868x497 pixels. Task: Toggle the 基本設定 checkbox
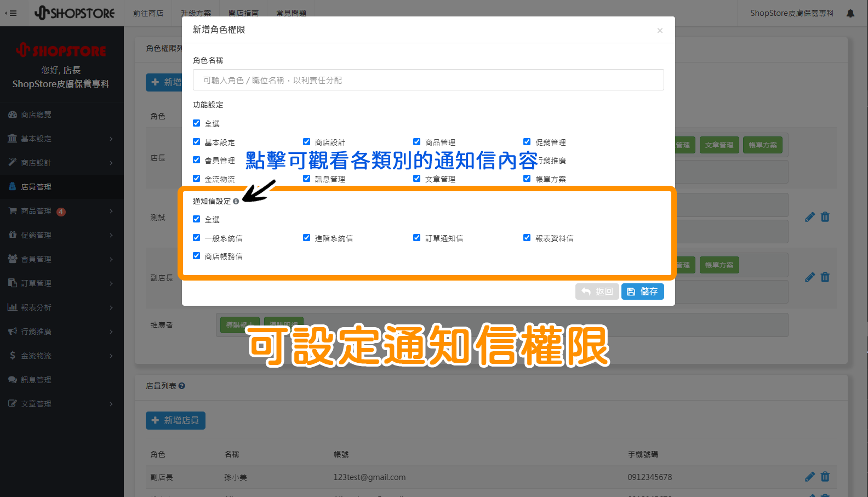196,142
